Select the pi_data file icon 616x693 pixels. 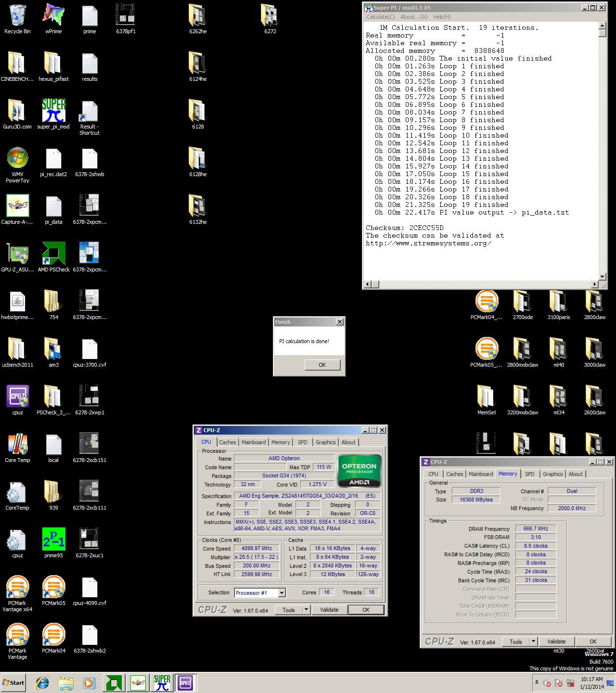53,210
